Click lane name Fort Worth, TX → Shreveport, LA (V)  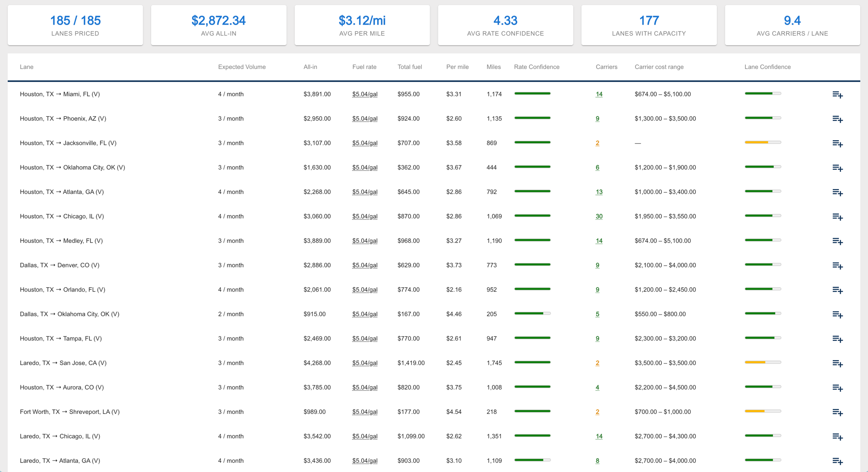(x=70, y=412)
